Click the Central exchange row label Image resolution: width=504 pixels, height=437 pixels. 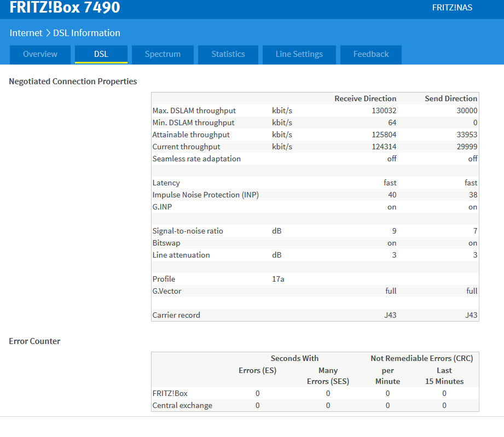tap(182, 405)
